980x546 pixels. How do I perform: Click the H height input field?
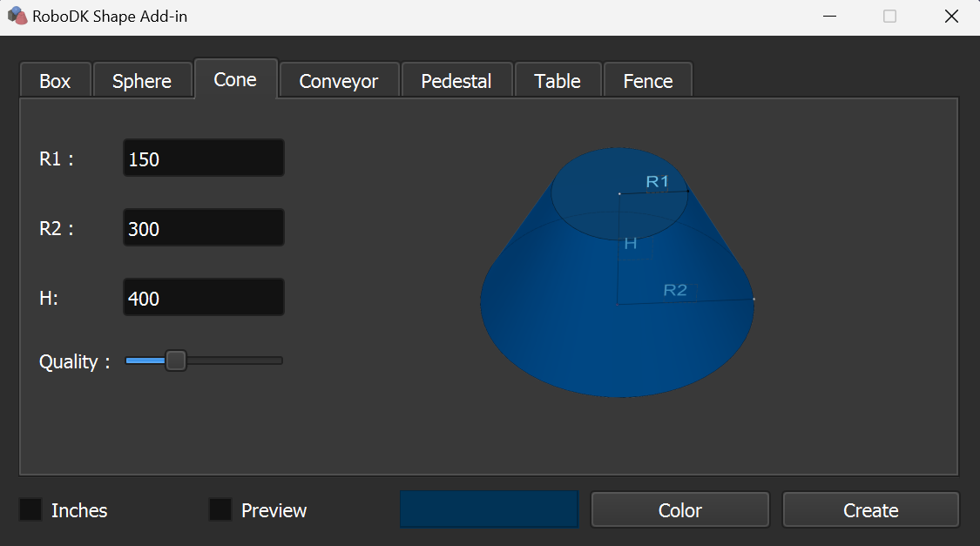tap(204, 298)
